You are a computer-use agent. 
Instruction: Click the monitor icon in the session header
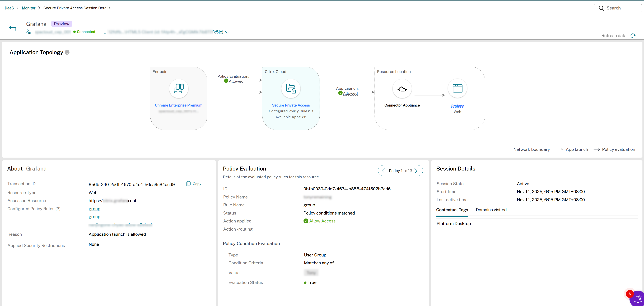[105, 32]
